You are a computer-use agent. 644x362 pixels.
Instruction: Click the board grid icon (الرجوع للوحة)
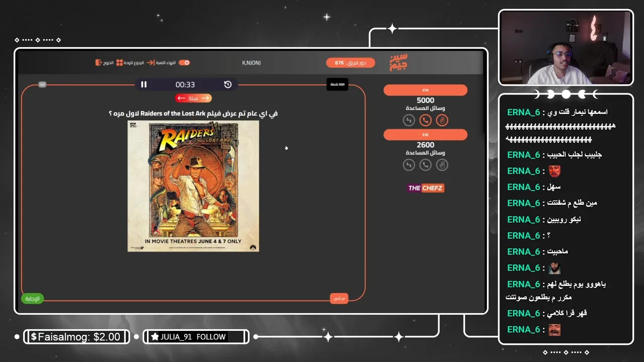click(120, 63)
